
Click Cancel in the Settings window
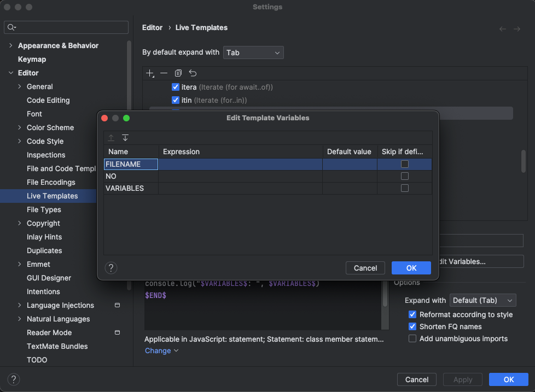click(417, 379)
